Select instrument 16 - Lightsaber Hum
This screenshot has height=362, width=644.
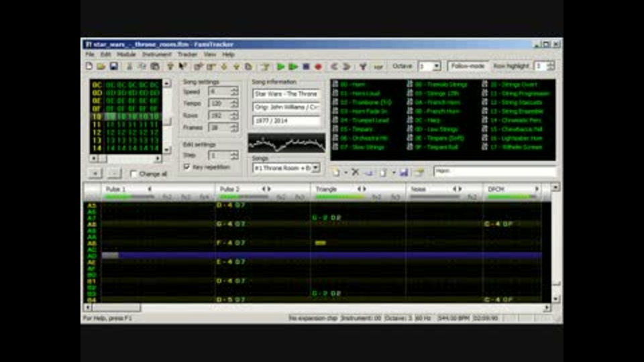click(513, 138)
